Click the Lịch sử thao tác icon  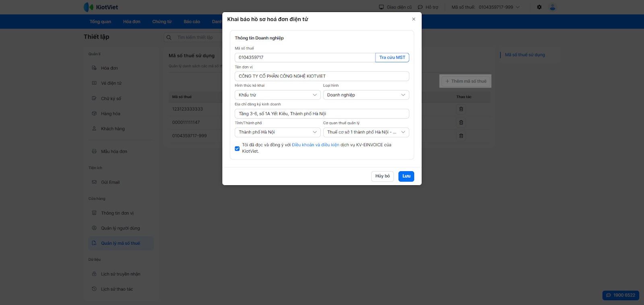point(94,289)
